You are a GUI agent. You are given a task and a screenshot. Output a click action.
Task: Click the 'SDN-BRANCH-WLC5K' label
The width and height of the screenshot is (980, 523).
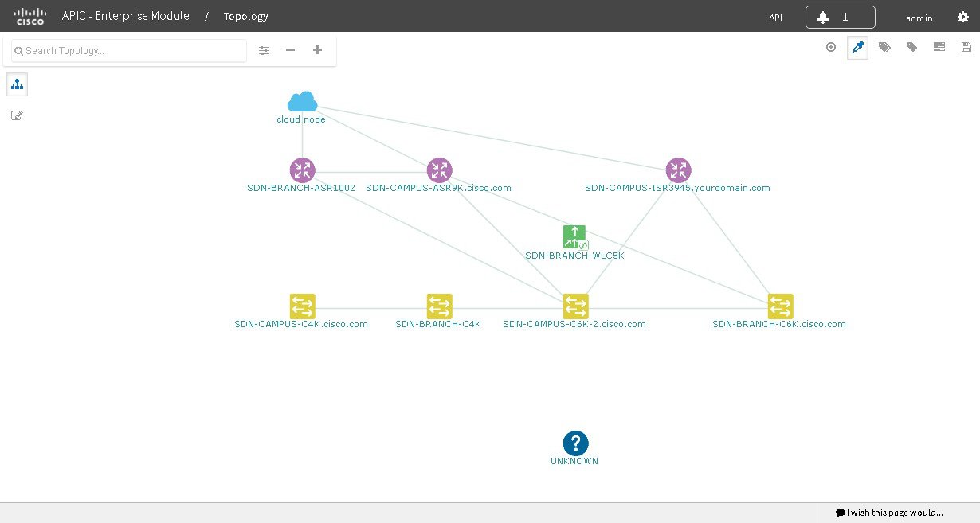pyautogui.click(x=574, y=256)
